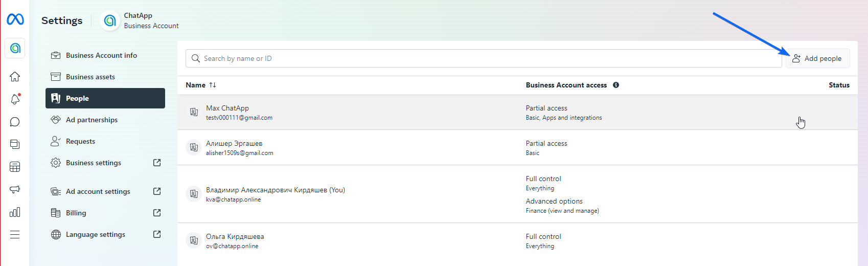Click the Settings page title
This screenshot has width=868, height=266.
click(x=62, y=20)
